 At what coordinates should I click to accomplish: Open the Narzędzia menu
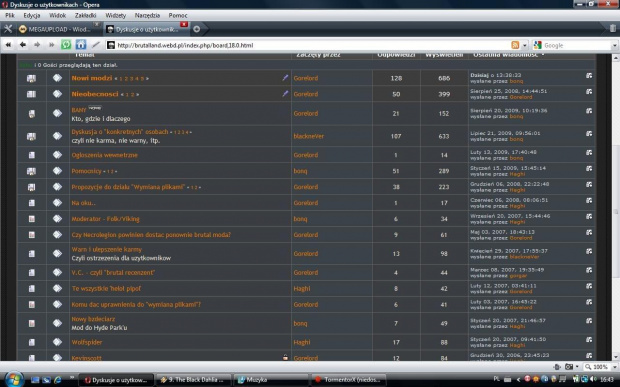[147, 15]
